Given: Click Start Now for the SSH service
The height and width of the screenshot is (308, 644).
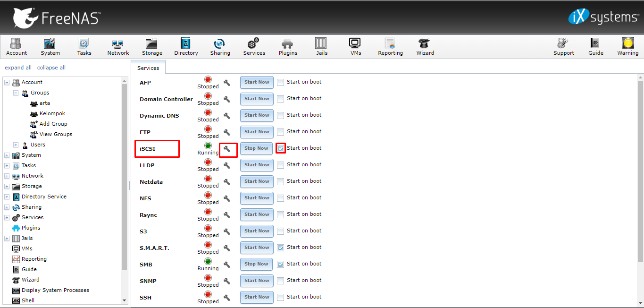Looking at the screenshot, I should click(256, 297).
